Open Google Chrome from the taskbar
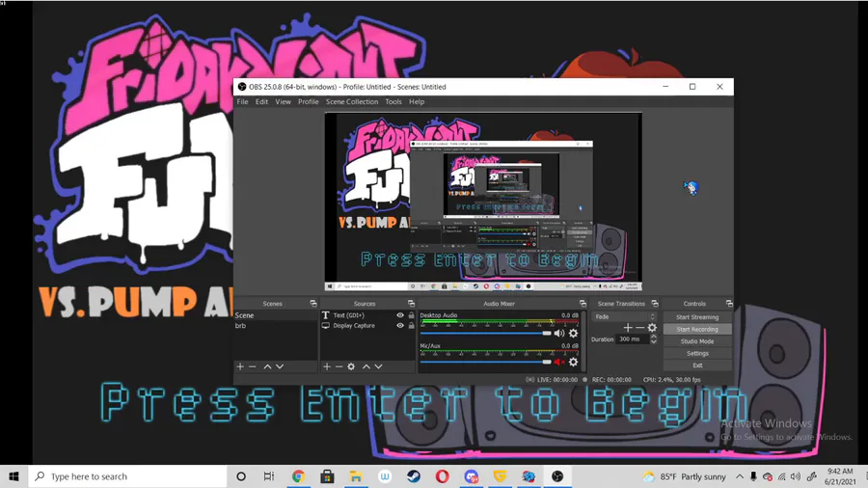868x488 pixels. click(x=298, y=476)
